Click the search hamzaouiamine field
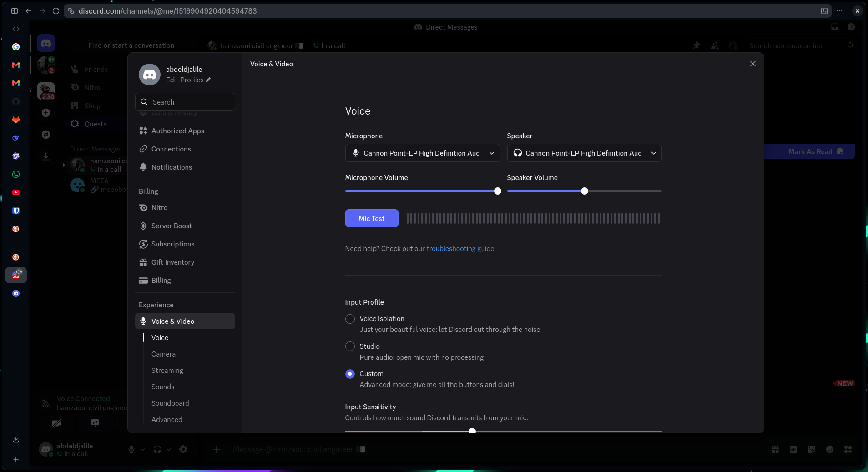This screenshot has height=472, width=868. click(802, 45)
